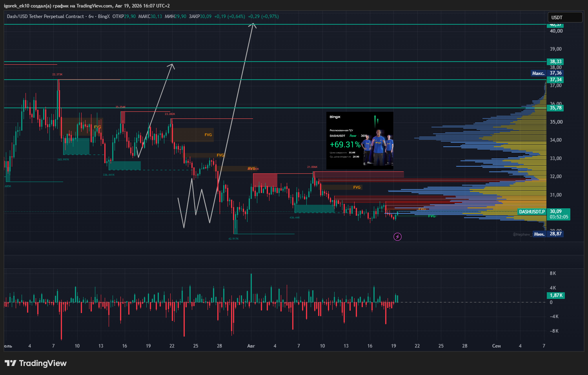Select the ОТКР 29,90 open value
Image resolution: width=588 pixels, height=375 pixels.
(x=124, y=16)
